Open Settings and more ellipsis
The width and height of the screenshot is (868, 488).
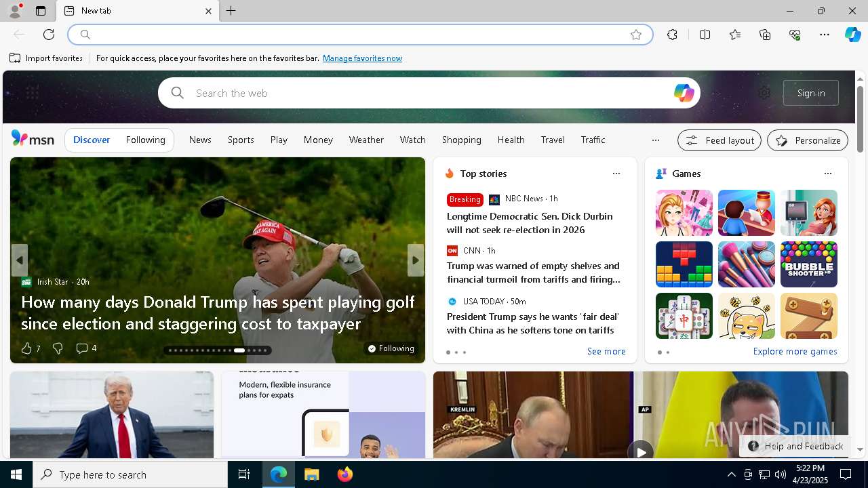point(825,35)
